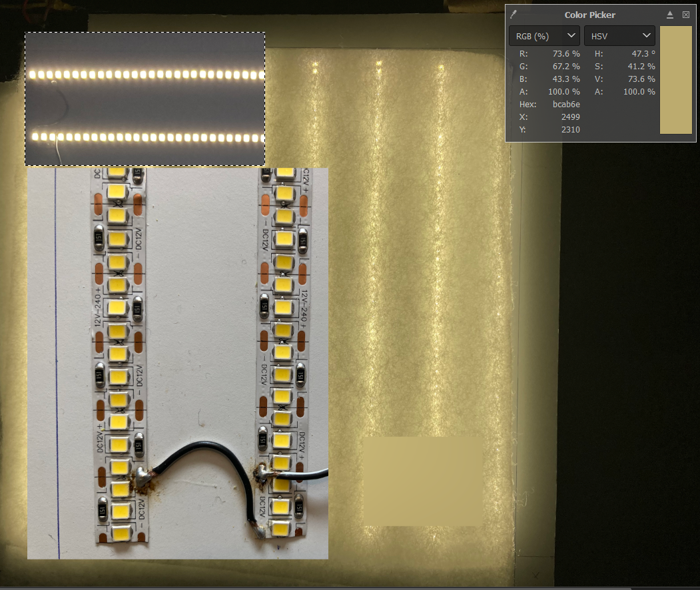The height and width of the screenshot is (590, 700).
Task: Click the X coordinate value 2499
Action: pos(571,117)
